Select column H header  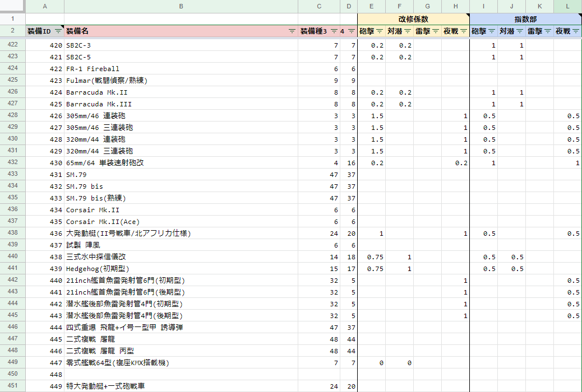(x=455, y=6)
